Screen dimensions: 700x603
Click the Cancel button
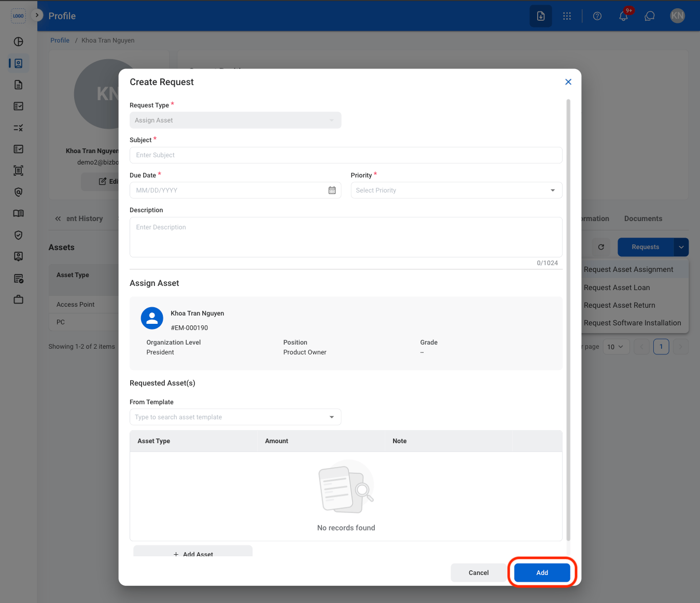[479, 573]
